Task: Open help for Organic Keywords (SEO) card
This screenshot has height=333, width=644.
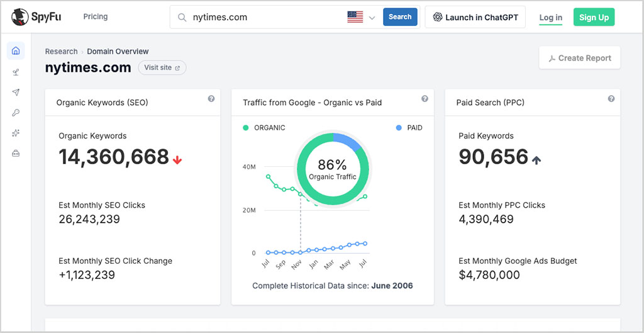Action: click(211, 99)
